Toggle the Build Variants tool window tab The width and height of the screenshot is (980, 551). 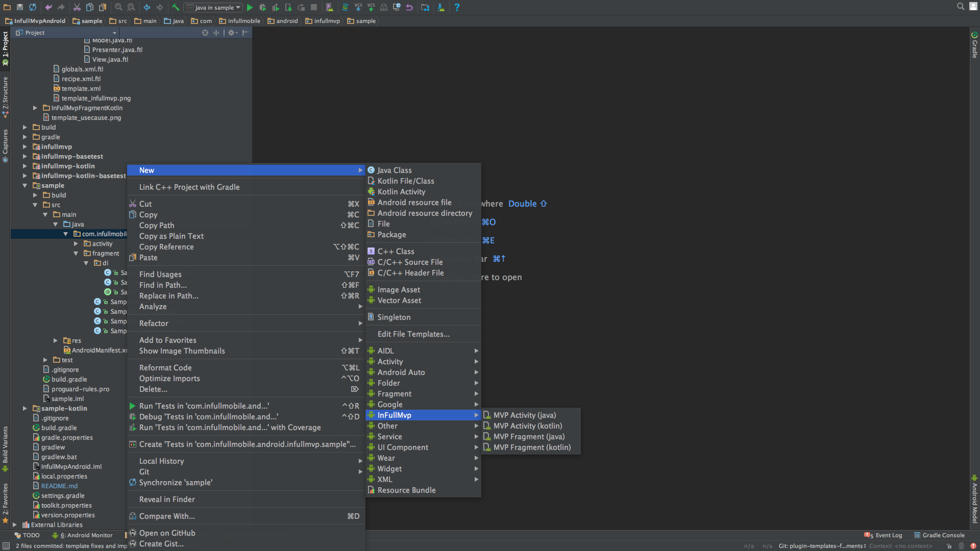pos(5,448)
